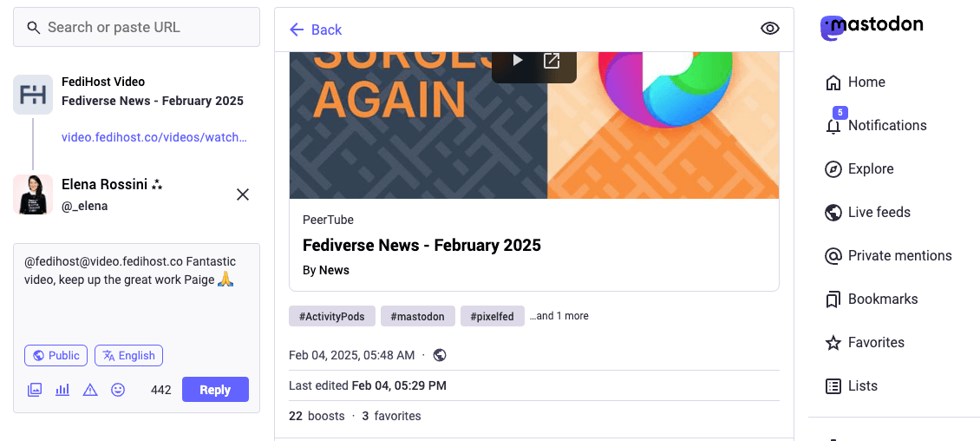Click the globe public icon beside timestamp
Screen dimensions: 980x441
440,355
